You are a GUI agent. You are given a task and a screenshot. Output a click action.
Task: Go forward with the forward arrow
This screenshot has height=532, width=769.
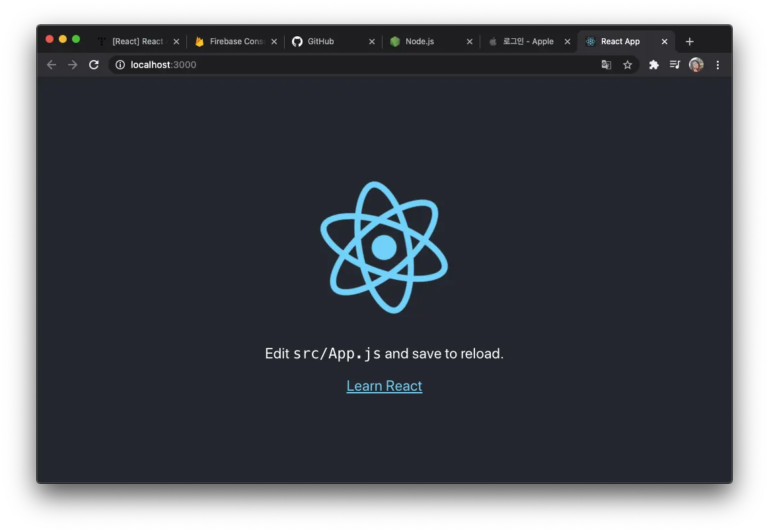(73, 65)
